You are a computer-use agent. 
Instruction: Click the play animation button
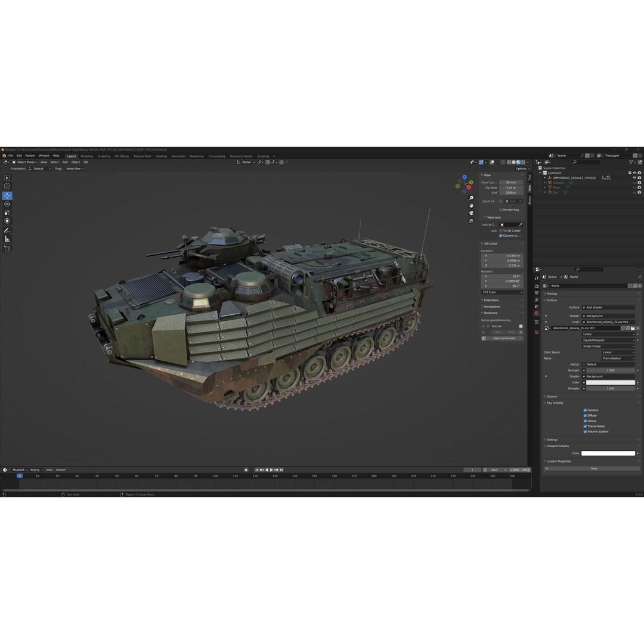coord(271,470)
